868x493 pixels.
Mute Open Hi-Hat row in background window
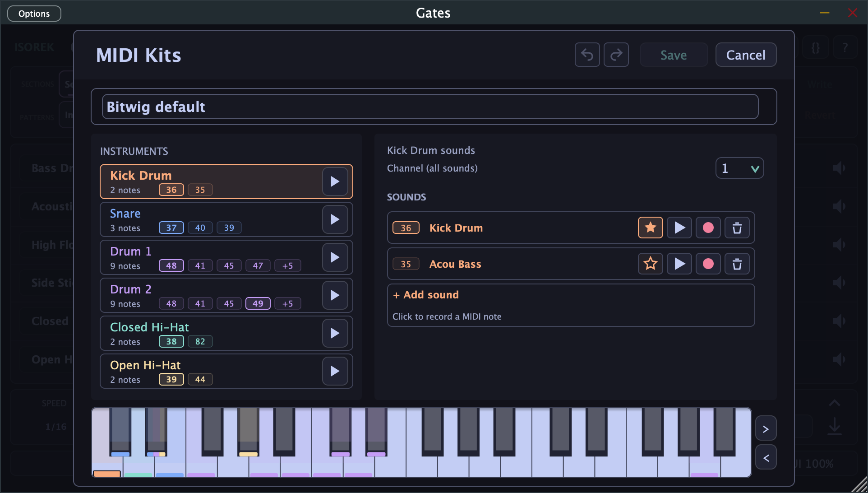(839, 359)
